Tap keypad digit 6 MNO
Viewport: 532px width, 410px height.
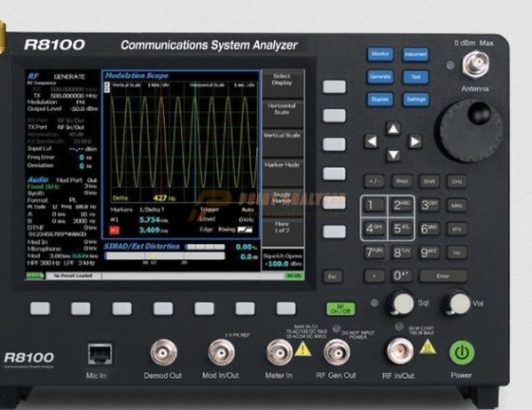click(x=429, y=229)
